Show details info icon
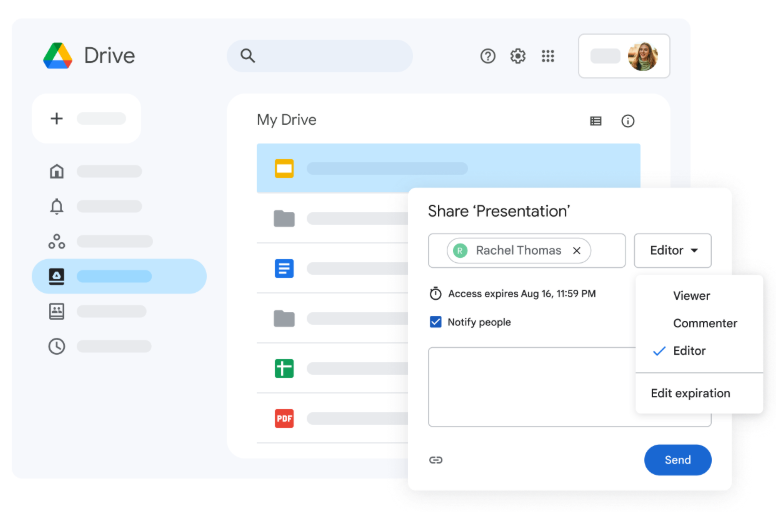 point(628,121)
